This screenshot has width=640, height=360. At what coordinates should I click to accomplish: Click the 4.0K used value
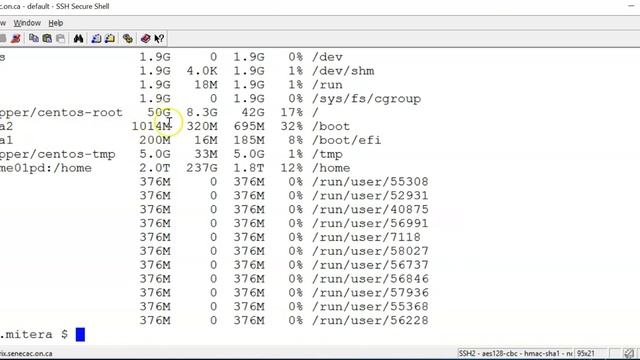[202, 71]
